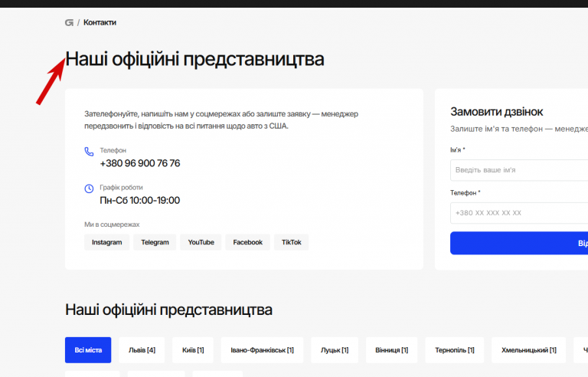Click the Ми в соцмережах label
The height and width of the screenshot is (377, 588).
point(112,225)
